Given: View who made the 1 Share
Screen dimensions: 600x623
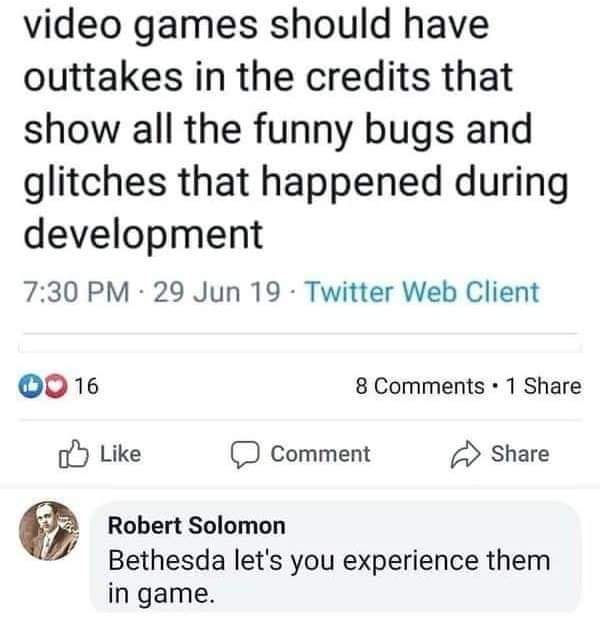Looking at the screenshot, I should point(544,386).
